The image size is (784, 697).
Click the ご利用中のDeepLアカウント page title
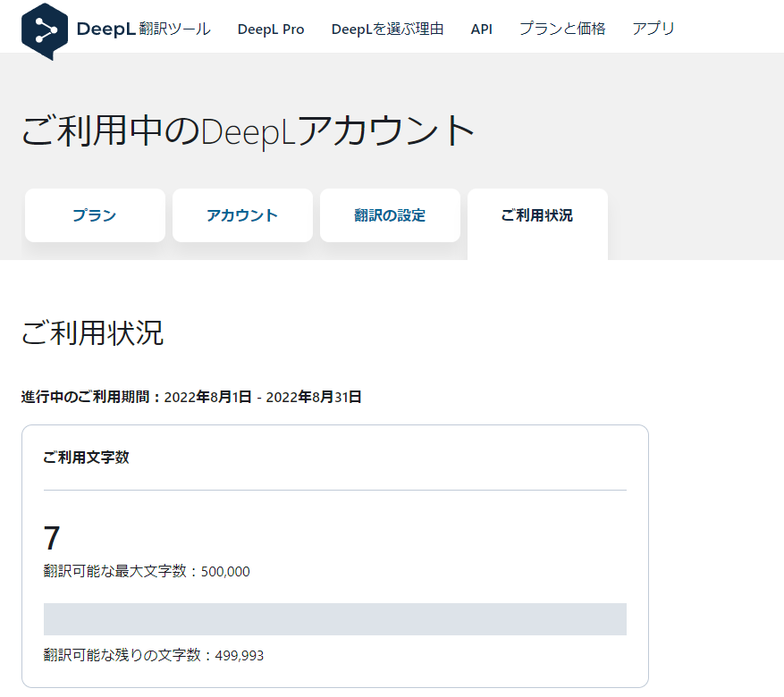click(x=248, y=130)
